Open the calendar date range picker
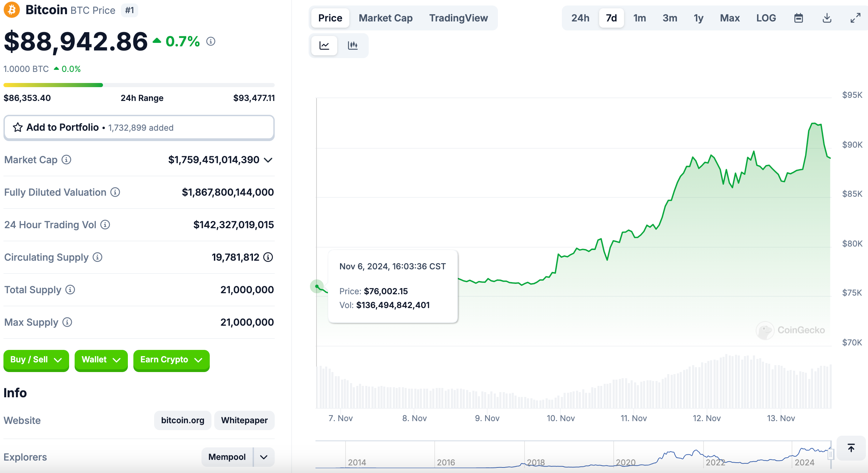 pos(798,18)
